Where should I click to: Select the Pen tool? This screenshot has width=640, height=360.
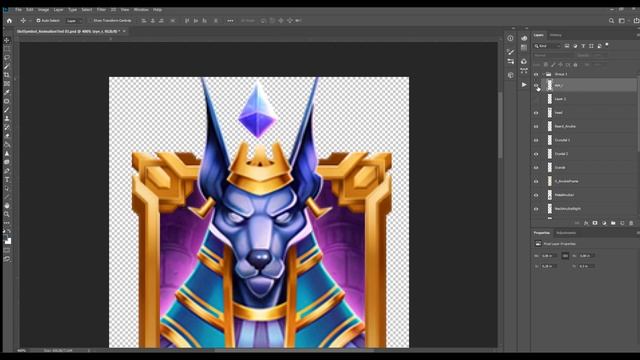[7, 171]
